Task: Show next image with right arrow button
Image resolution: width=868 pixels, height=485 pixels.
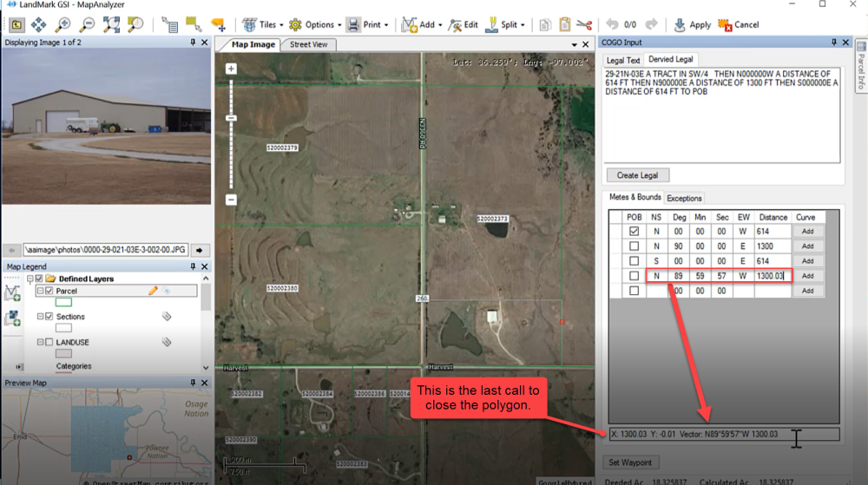Action: point(200,250)
